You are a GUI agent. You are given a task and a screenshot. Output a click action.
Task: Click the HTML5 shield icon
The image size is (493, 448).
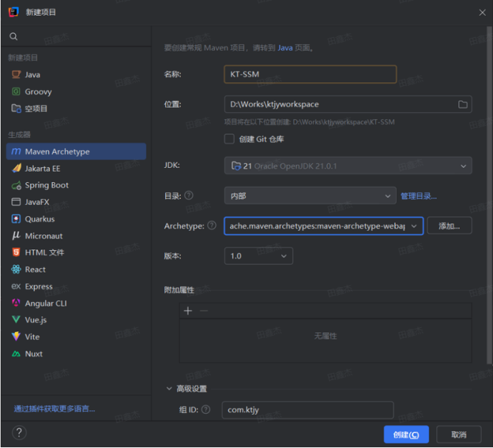click(x=16, y=252)
